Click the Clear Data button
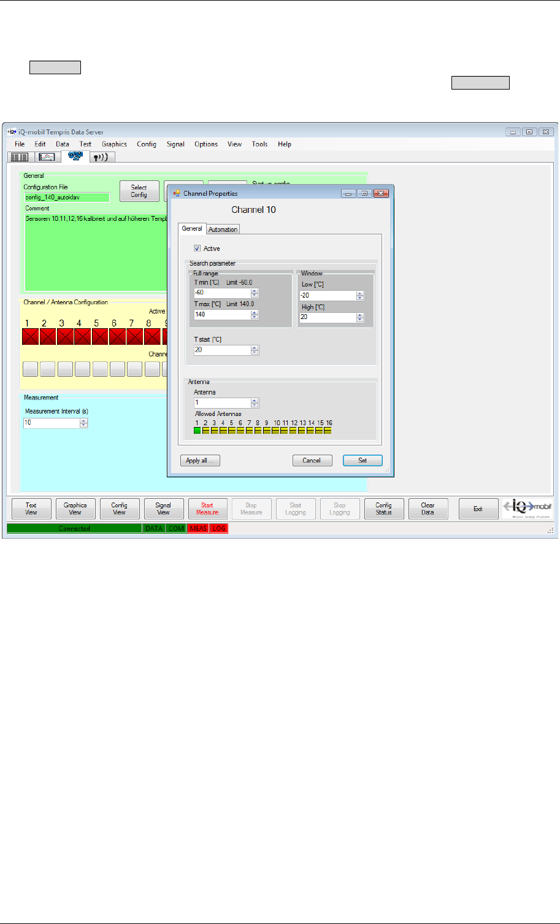This screenshot has height=924, width=560. point(428,509)
